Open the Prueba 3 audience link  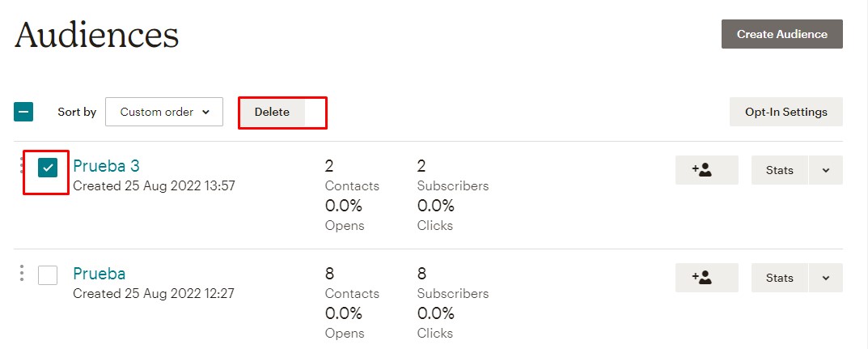pos(106,166)
